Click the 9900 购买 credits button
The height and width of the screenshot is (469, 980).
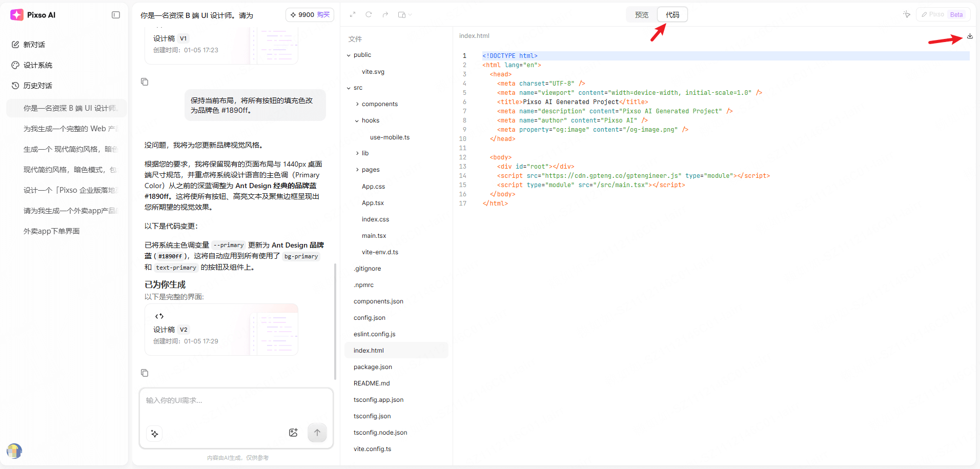[x=310, y=15]
